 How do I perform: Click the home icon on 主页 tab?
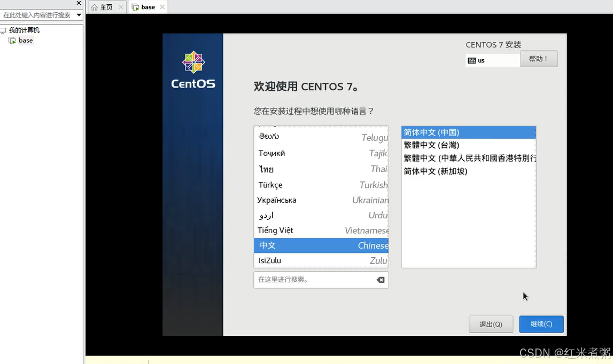(94, 7)
